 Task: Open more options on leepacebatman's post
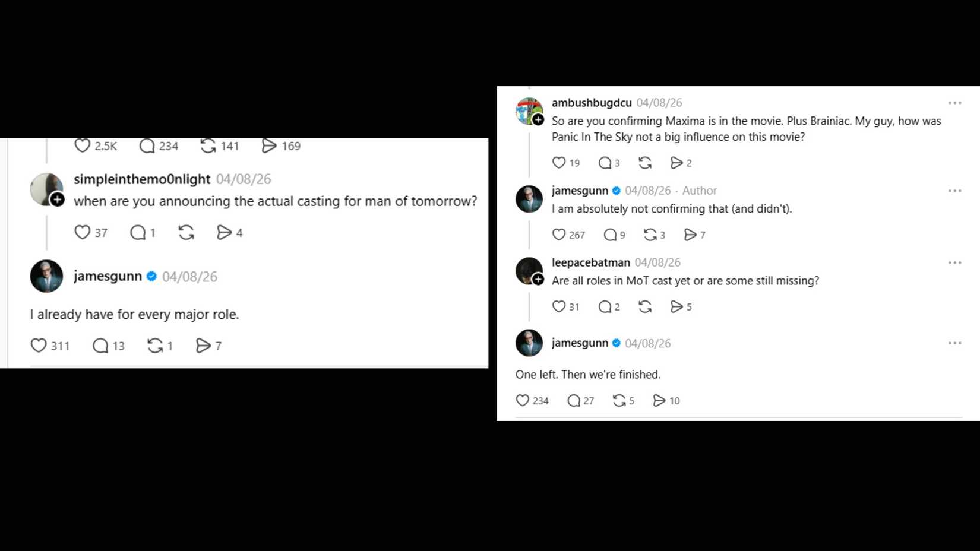pyautogui.click(x=954, y=262)
